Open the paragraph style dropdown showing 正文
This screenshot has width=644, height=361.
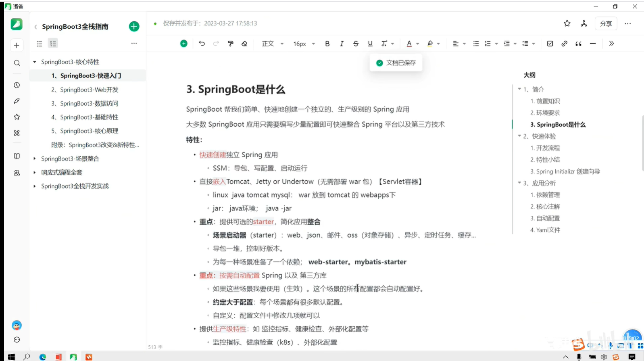(x=273, y=44)
